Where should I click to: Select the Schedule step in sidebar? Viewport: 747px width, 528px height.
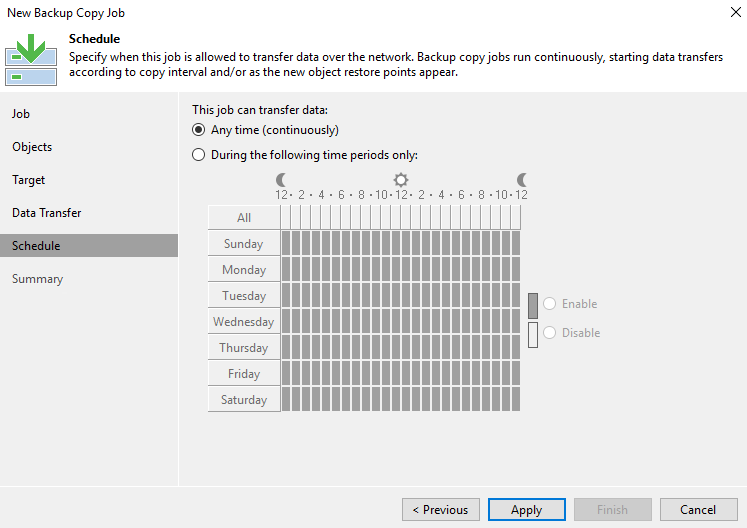point(89,245)
